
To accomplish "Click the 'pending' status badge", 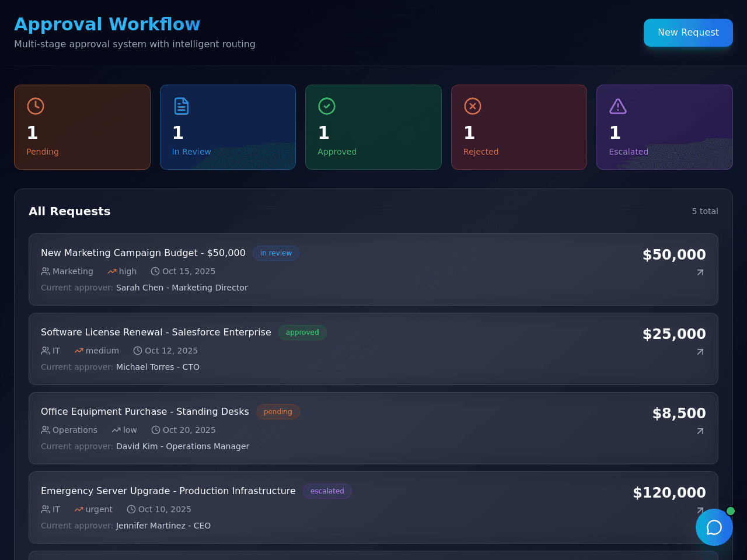I will pyautogui.click(x=278, y=412).
